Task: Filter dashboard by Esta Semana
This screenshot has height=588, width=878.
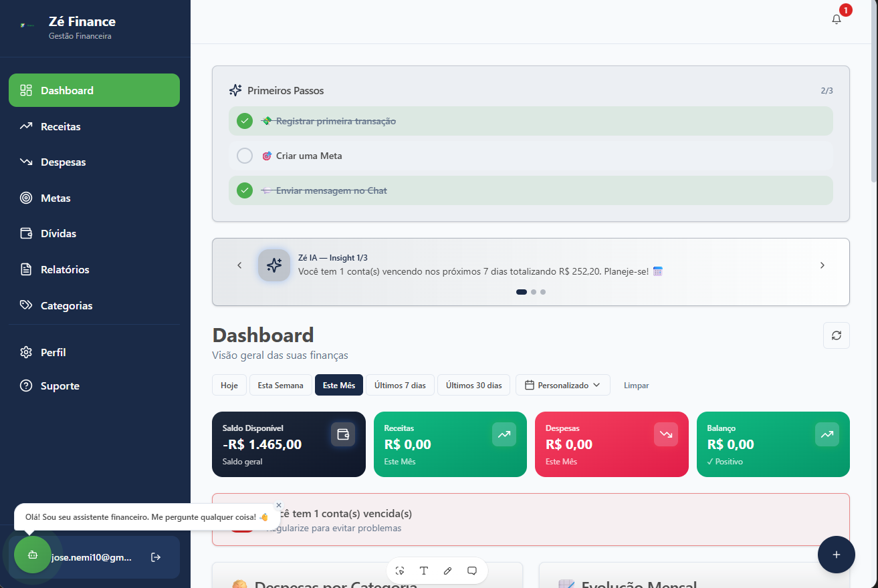Action: click(x=281, y=386)
